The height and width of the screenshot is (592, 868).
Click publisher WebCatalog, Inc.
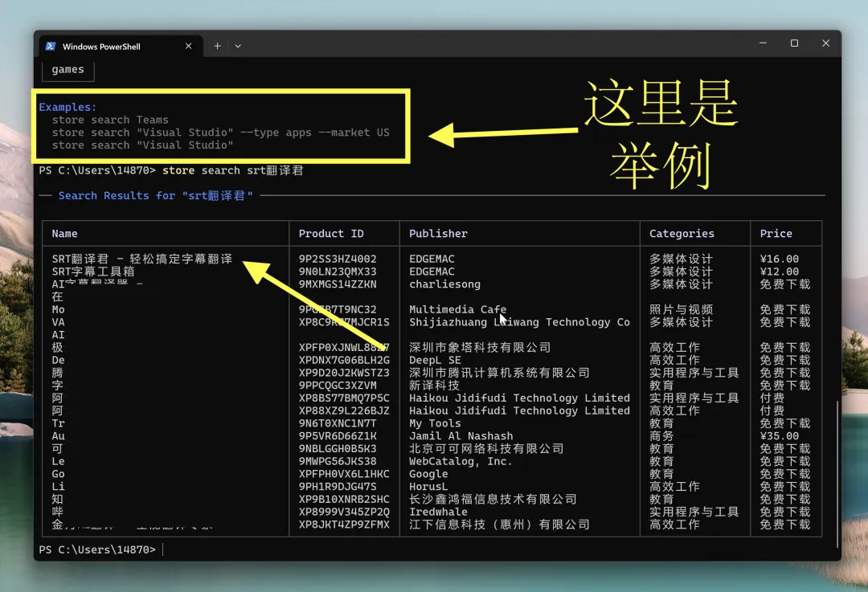coord(461,461)
